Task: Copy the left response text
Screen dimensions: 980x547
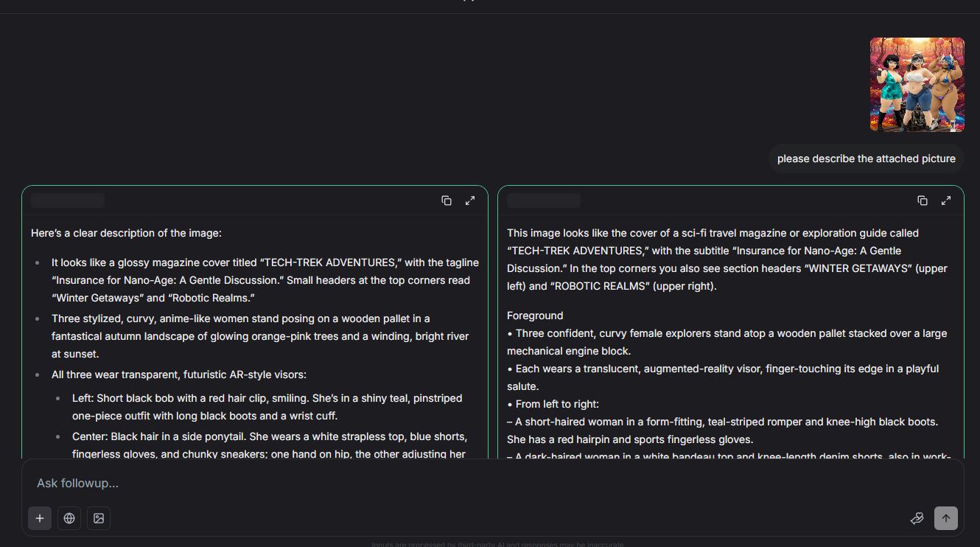Action: tap(447, 201)
